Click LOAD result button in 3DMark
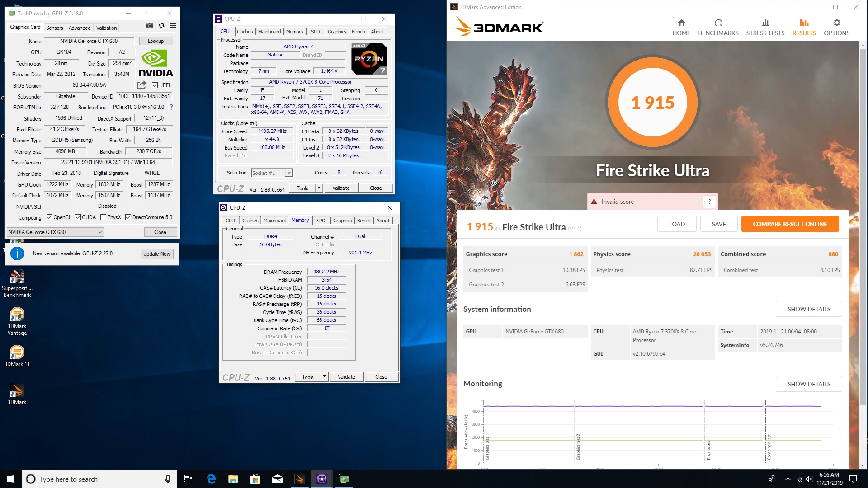868x488 pixels. point(677,224)
